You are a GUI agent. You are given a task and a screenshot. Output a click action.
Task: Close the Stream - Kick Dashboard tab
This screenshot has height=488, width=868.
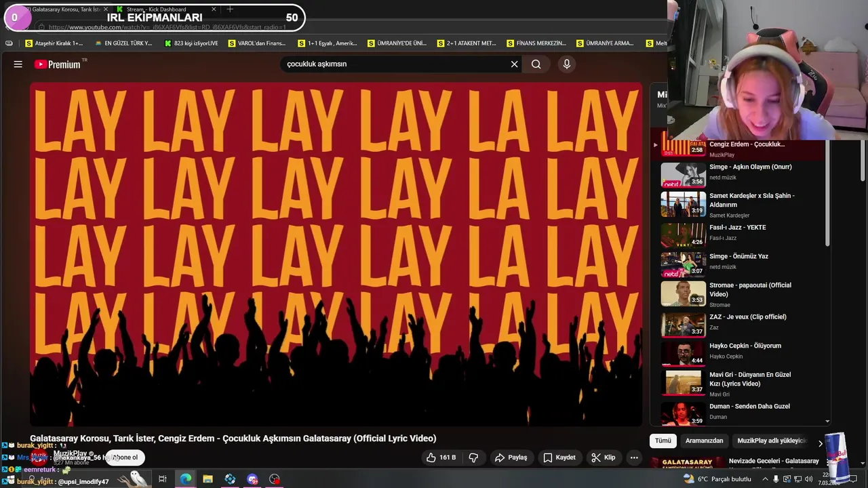point(214,9)
